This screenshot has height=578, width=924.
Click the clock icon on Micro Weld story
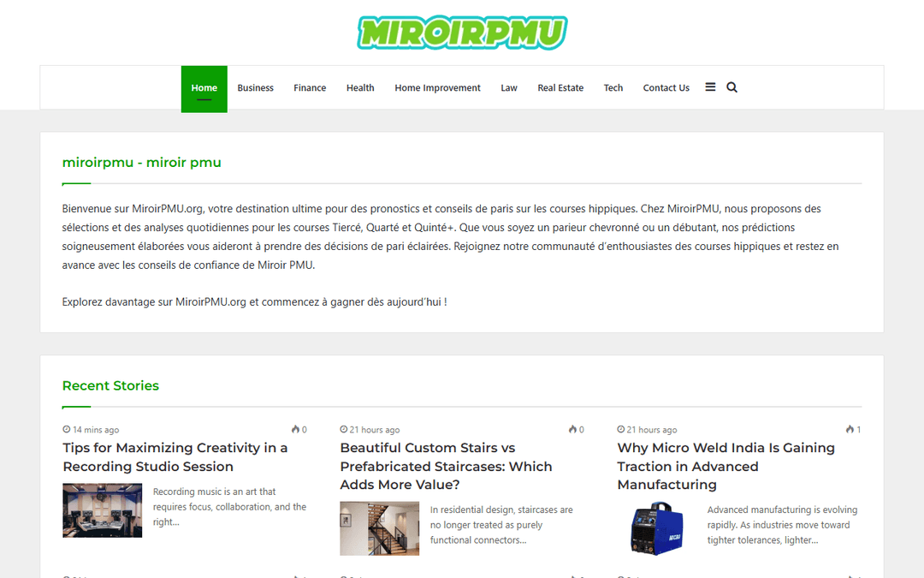pyautogui.click(x=620, y=429)
